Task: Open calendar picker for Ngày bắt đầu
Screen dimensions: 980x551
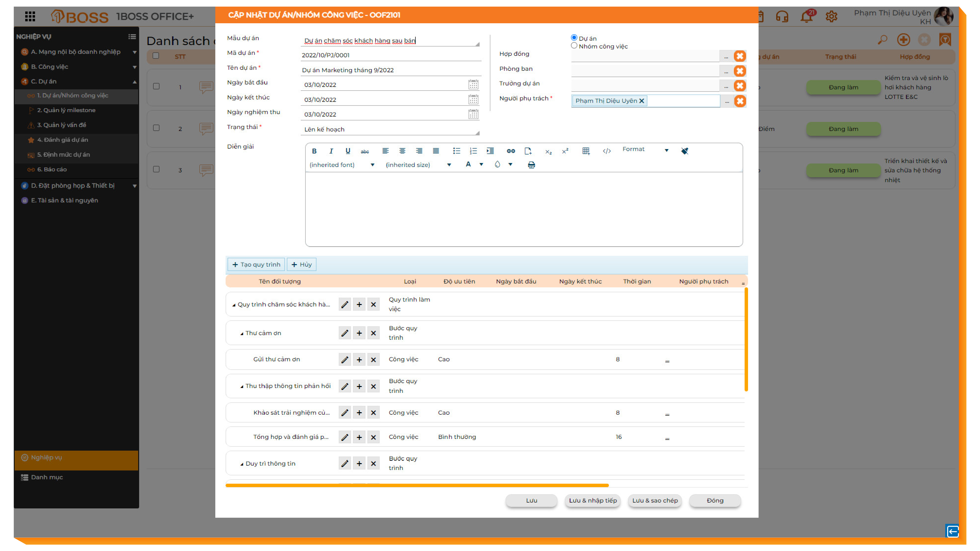Action: click(473, 84)
